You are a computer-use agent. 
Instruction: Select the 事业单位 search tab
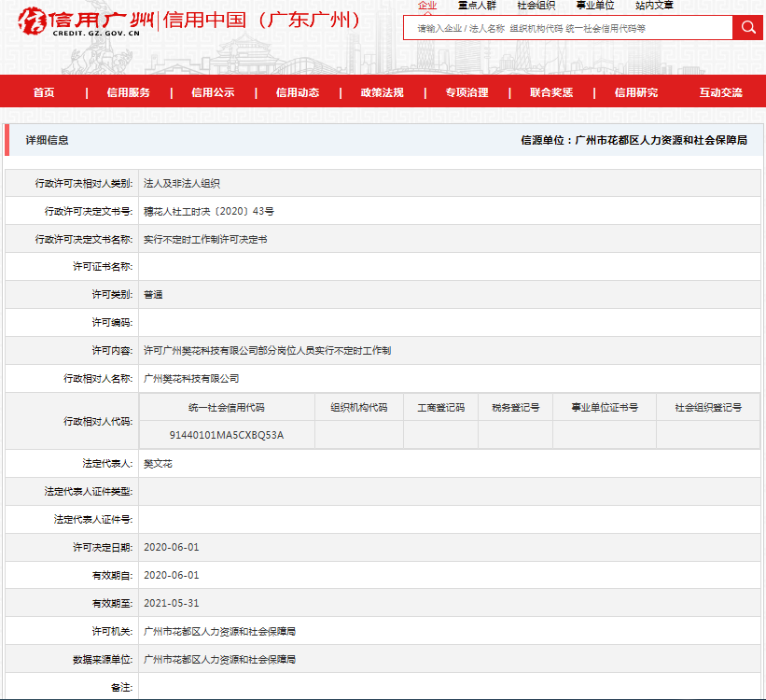point(595,6)
